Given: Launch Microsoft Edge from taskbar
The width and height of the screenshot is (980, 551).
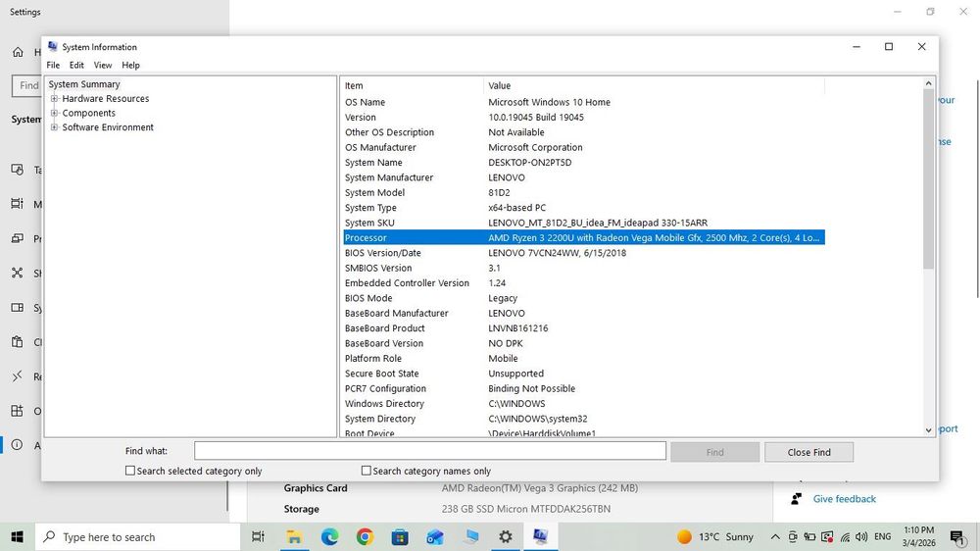Looking at the screenshot, I should coord(329,536).
